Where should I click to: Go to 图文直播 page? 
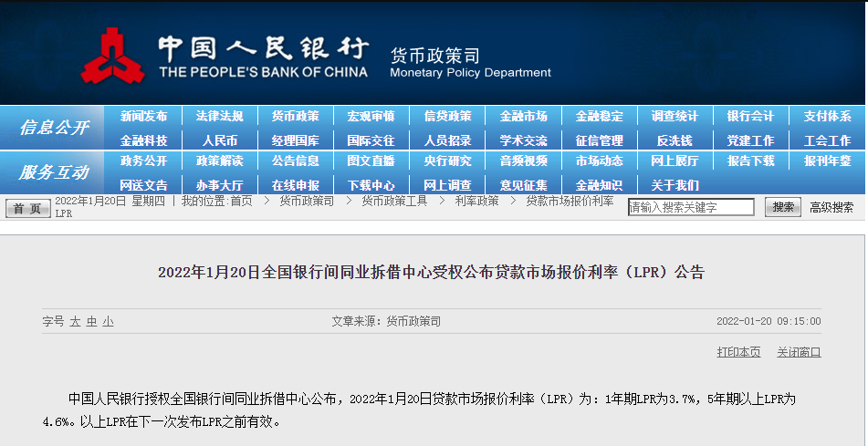pos(371,161)
